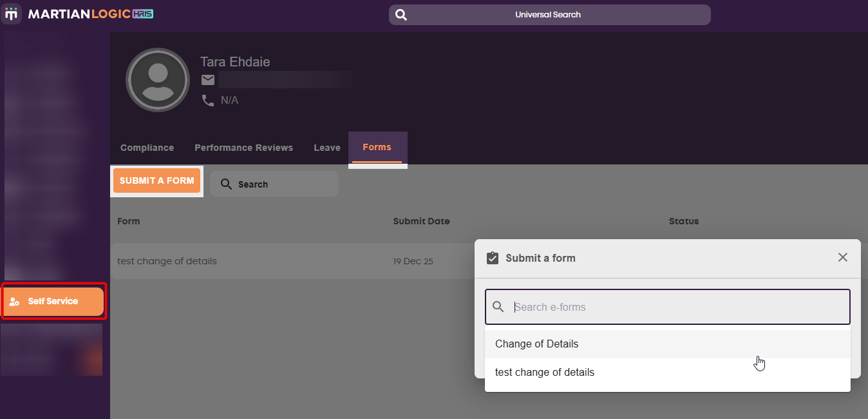The height and width of the screenshot is (419, 868).
Task: Click the Universal Search magnifier icon
Action: pos(401,15)
